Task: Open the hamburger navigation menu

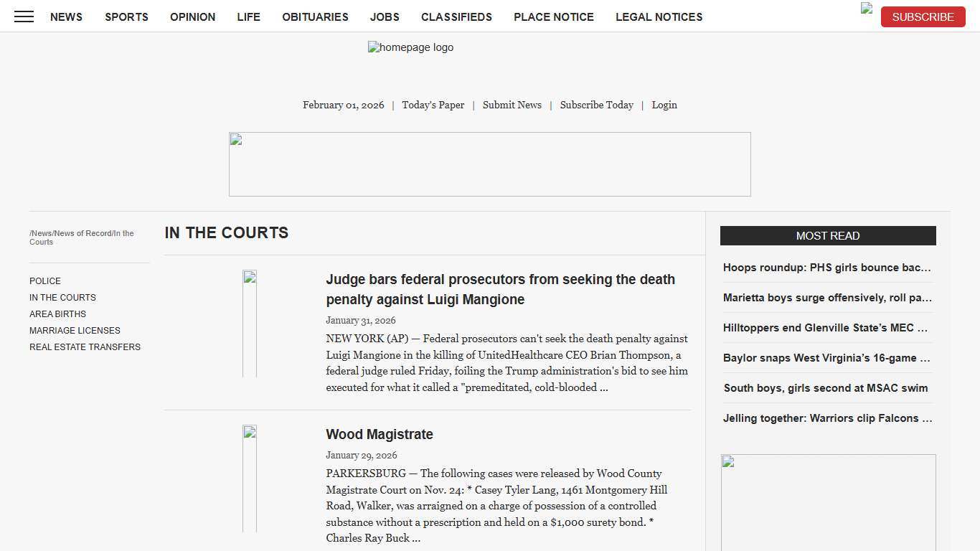Action: 24,17
